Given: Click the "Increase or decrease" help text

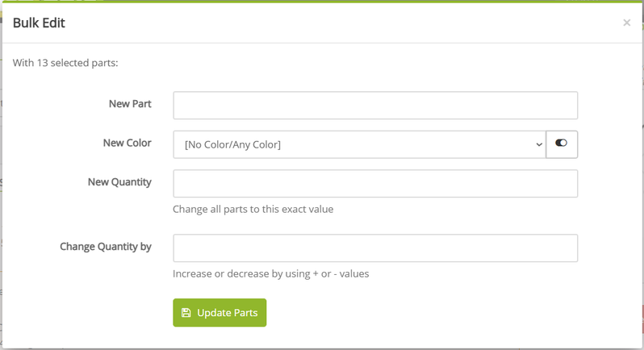Looking at the screenshot, I should click(270, 273).
